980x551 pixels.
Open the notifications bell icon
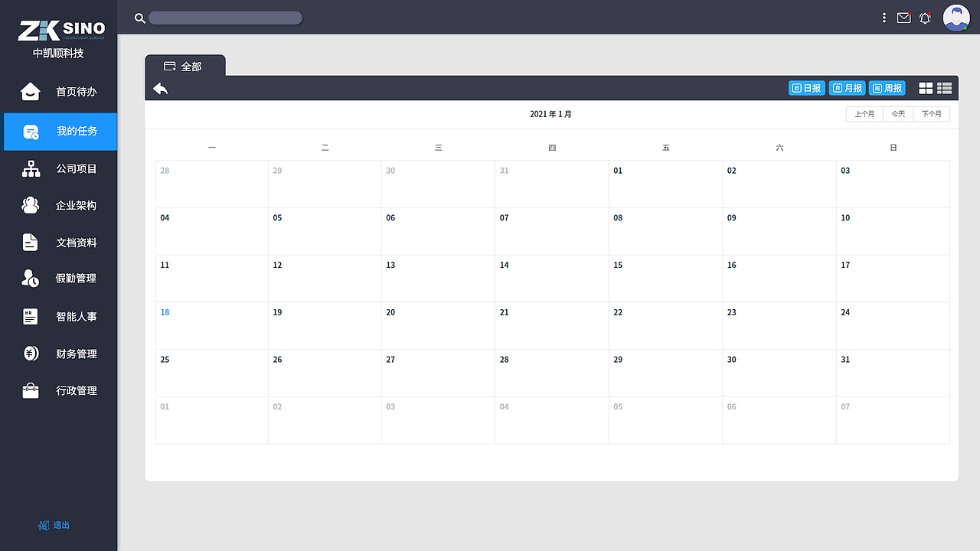pos(925,18)
